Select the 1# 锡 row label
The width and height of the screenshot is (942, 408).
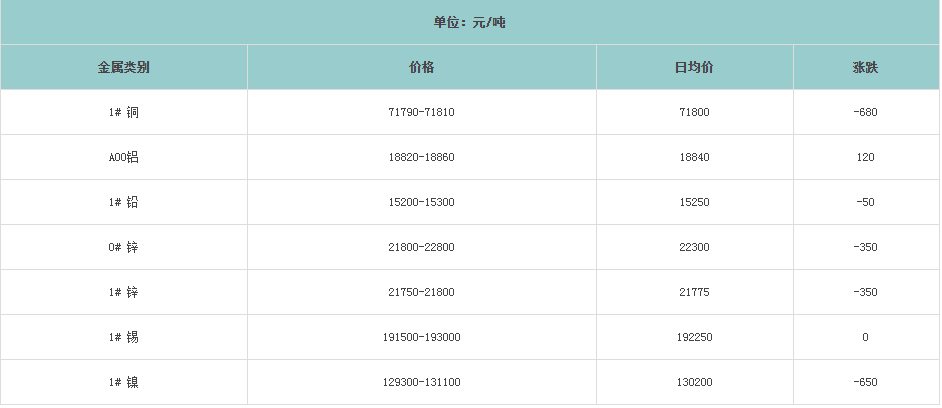pos(124,337)
